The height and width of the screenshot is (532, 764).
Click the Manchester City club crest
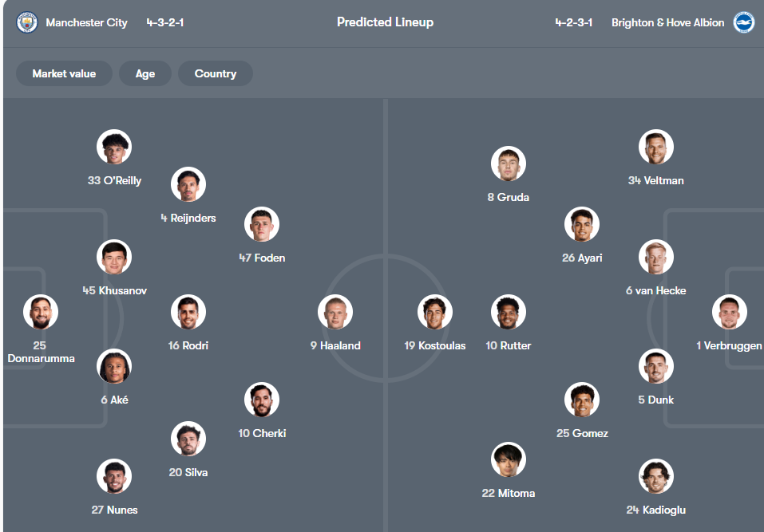pyautogui.click(x=26, y=22)
